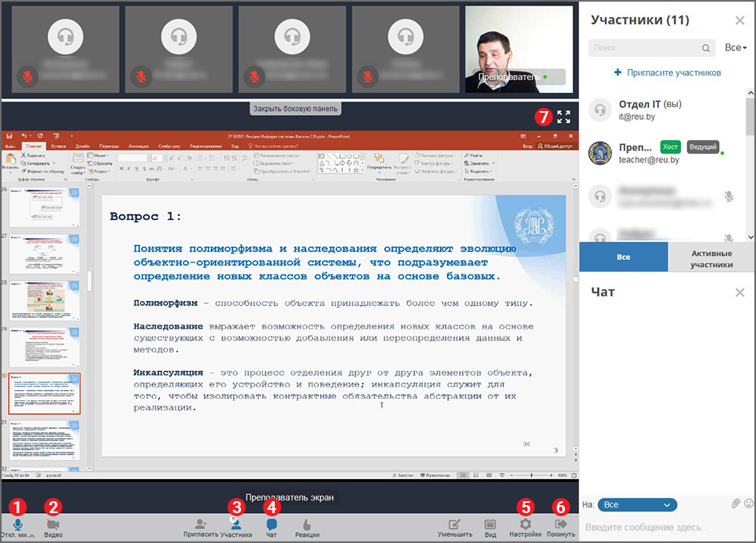
Task: Open the chat recipient Все dropdown
Action: pyautogui.click(x=637, y=504)
